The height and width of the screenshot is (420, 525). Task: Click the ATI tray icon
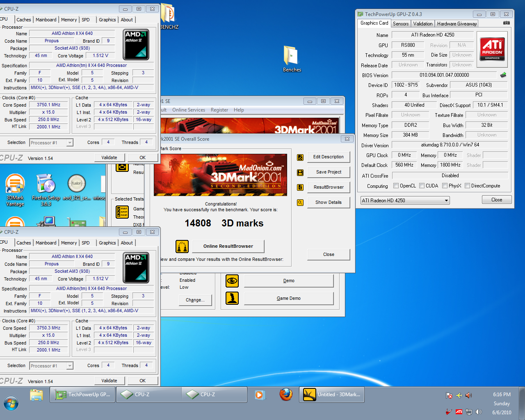(459, 412)
